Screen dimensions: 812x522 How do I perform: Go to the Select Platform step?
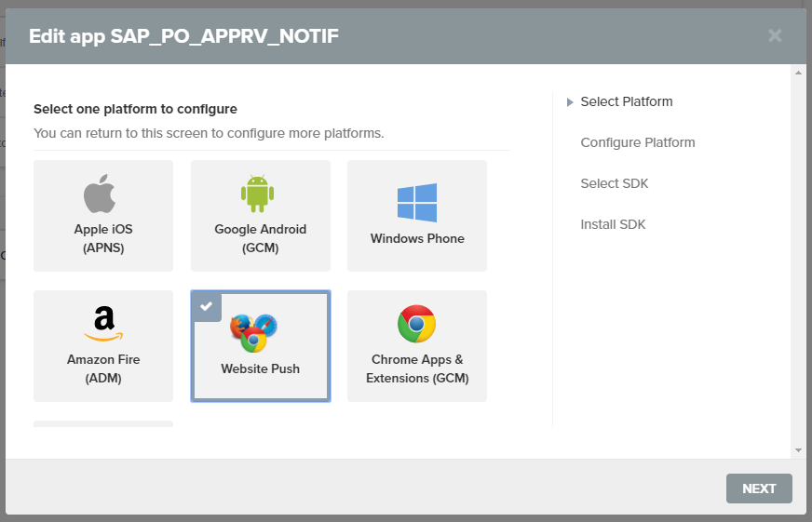(626, 102)
